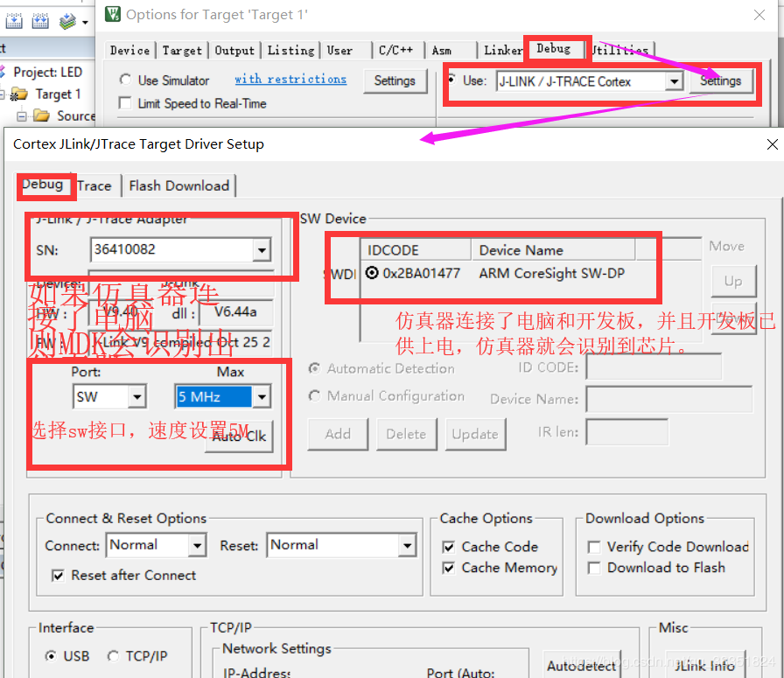Open the Output tab in Options
Screen dimensions: 784x678
coord(234,51)
